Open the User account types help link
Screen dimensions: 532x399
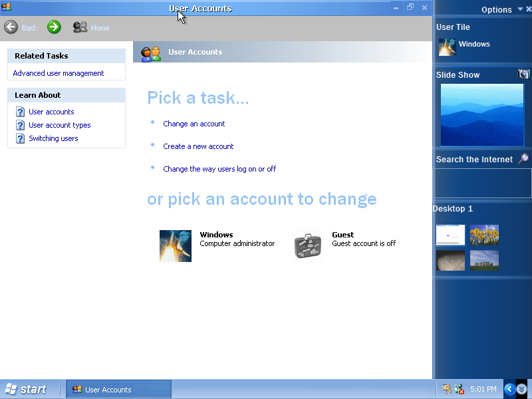pyautogui.click(x=60, y=125)
